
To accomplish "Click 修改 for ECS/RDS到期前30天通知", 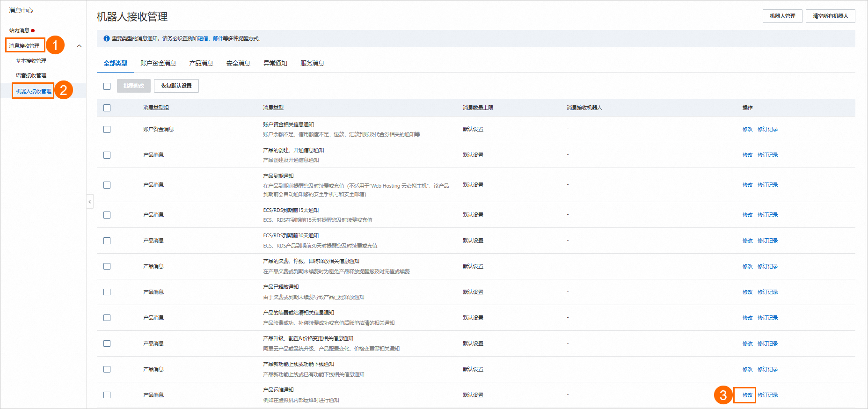I will pos(747,241).
